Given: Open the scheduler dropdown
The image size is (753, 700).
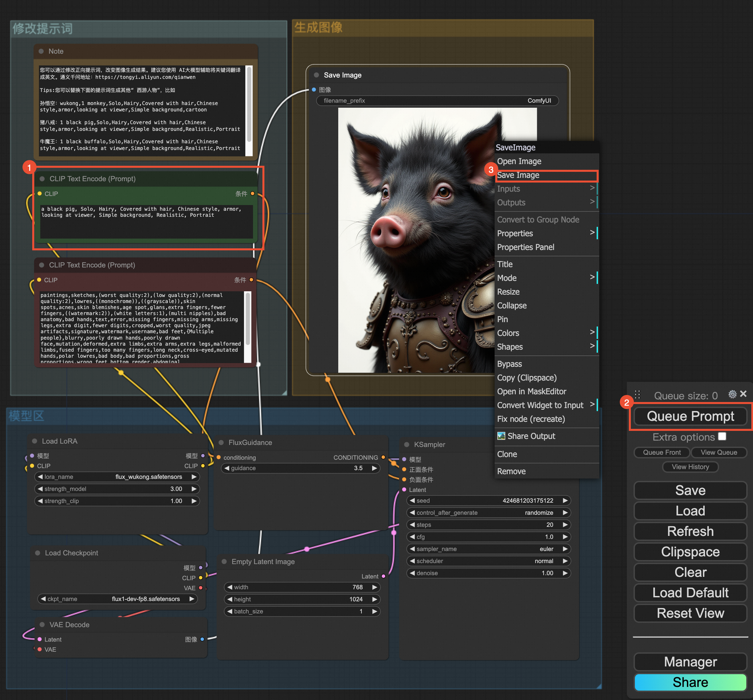Looking at the screenshot, I should point(489,561).
